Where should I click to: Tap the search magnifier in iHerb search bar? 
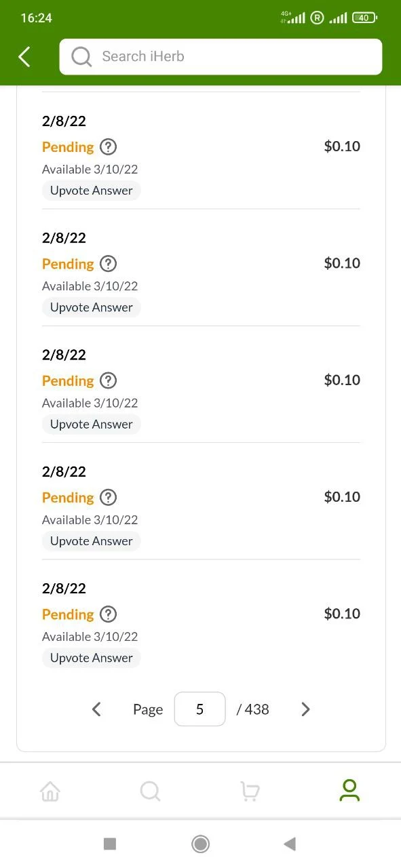tap(81, 57)
